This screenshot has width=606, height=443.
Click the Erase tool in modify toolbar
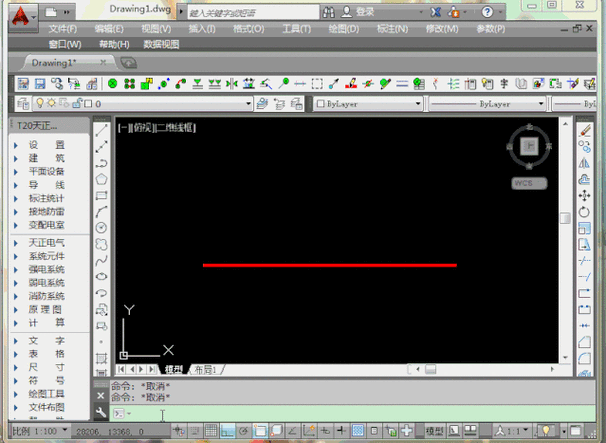584,131
